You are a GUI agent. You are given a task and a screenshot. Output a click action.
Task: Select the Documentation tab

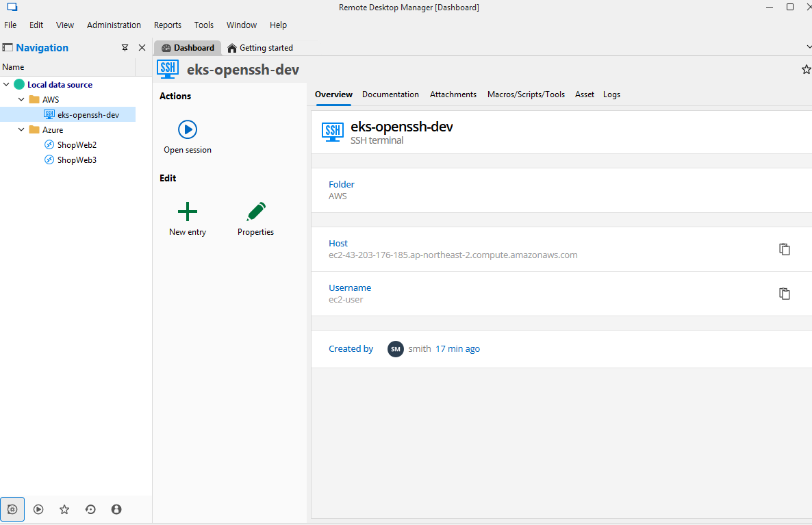pos(390,94)
